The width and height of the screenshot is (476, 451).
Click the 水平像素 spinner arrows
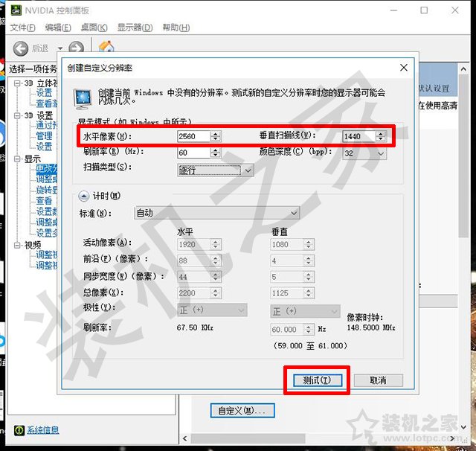pyautogui.click(x=216, y=136)
